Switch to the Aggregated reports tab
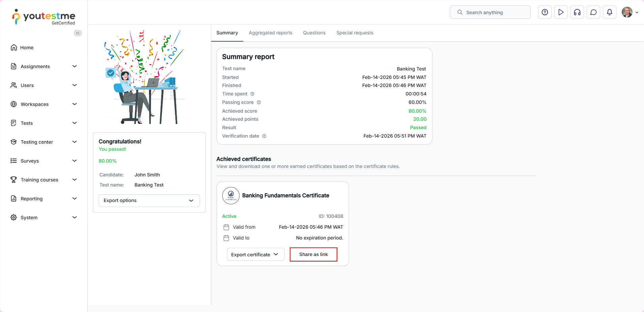The height and width of the screenshot is (312, 644). 270,33
